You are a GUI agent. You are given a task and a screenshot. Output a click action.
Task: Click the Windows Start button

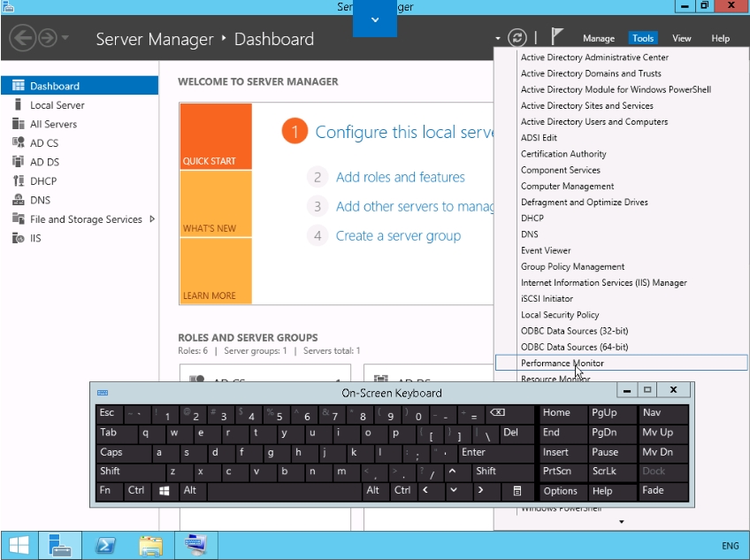pos(19,545)
